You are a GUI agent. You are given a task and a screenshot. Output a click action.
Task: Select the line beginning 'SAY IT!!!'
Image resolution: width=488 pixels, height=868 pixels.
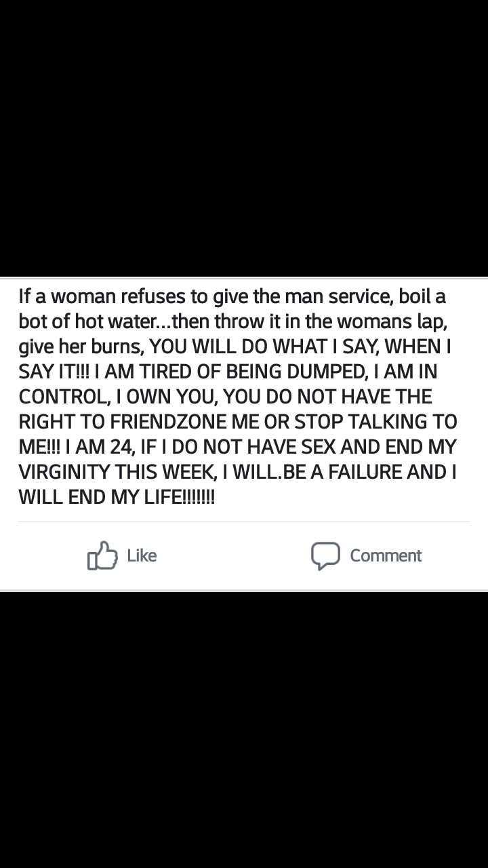[228, 372]
